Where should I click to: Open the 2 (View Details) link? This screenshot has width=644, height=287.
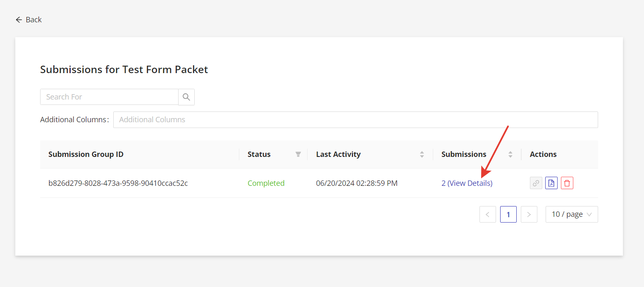(467, 183)
